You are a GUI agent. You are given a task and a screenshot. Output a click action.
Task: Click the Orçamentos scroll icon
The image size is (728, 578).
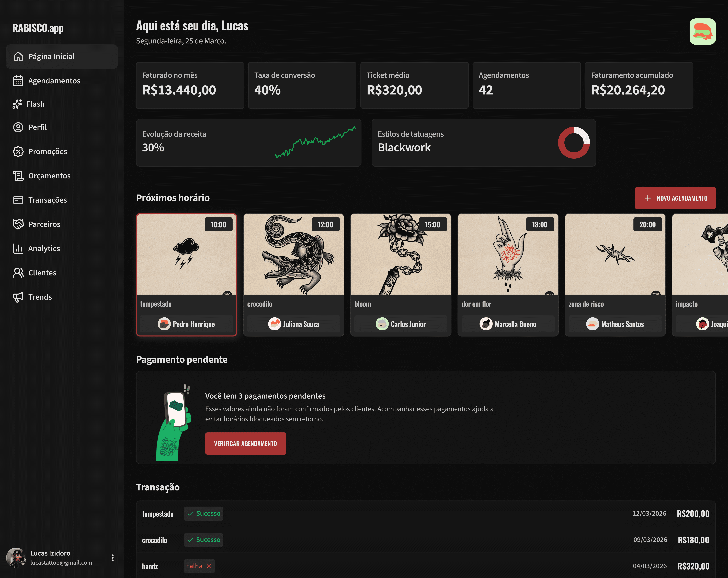(x=18, y=176)
